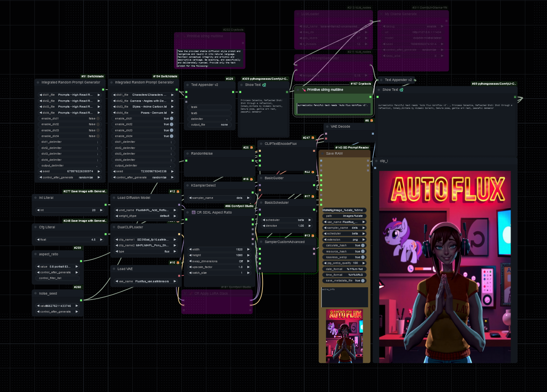Open the clip_name2 dropdown in DualCLIPLoader
The height and width of the screenshot is (392, 547).
point(146,246)
